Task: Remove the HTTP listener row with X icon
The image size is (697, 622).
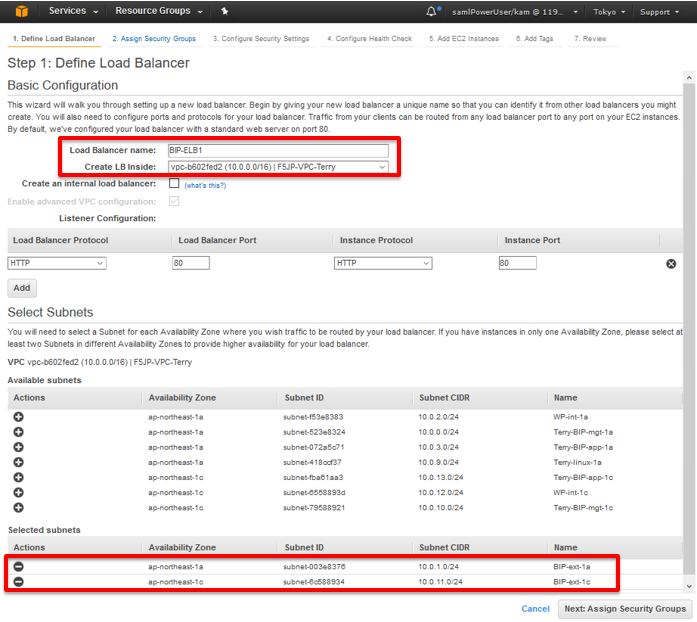Action: click(671, 264)
